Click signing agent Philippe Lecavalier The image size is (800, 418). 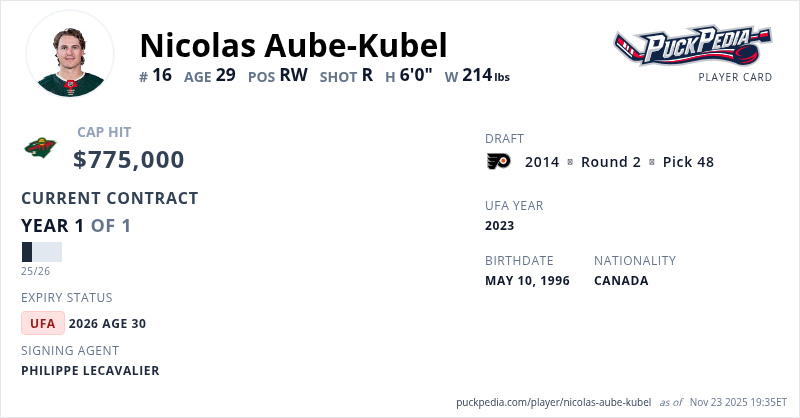click(x=90, y=370)
